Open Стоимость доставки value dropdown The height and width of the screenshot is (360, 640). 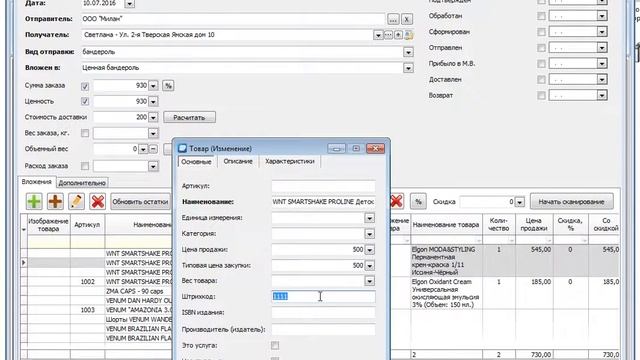tap(153, 118)
